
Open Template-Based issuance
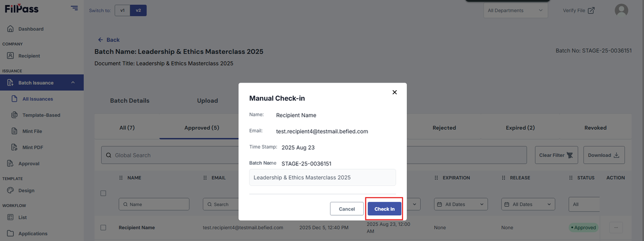pyautogui.click(x=41, y=115)
